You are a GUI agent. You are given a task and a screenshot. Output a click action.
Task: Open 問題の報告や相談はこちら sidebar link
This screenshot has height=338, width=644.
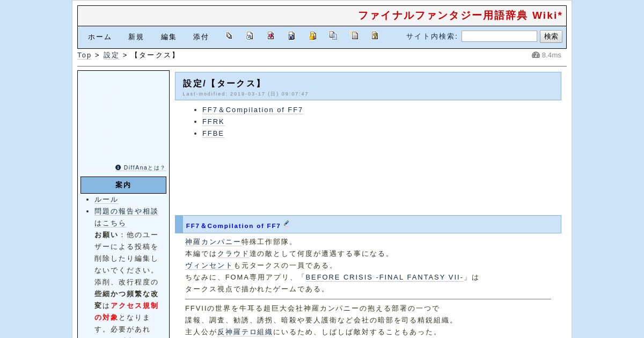tap(126, 217)
